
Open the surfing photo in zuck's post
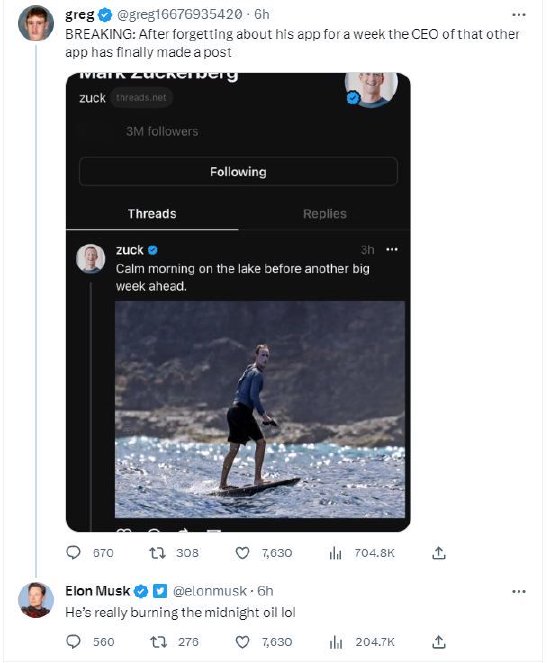click(260, 409)
